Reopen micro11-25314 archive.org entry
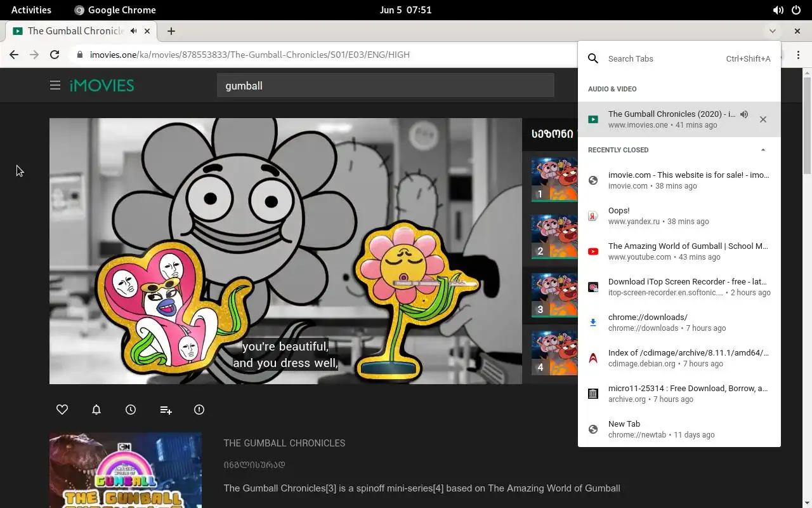Image resolution: width=812 pixels, height=508 pixels. [679, 394]
